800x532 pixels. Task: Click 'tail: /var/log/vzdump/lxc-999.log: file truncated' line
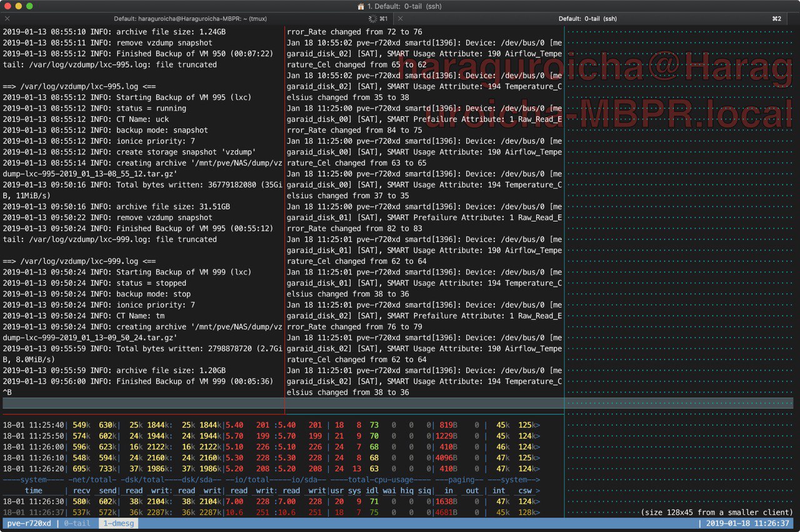pos(110,239)
